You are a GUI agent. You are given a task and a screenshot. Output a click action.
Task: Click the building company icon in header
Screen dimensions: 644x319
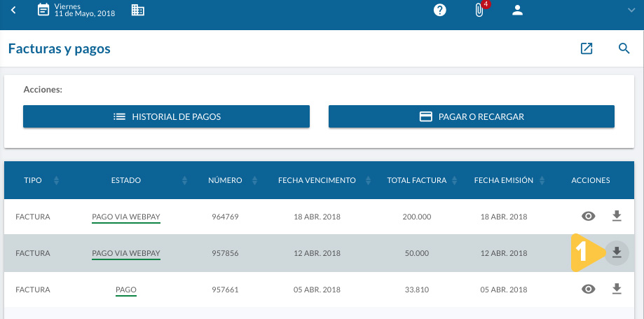coord(137,11)
